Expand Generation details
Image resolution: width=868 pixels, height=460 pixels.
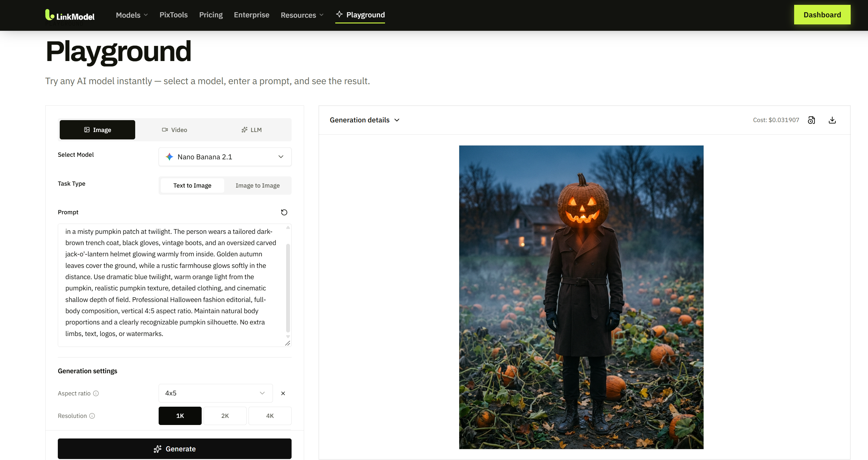point(364,120)
